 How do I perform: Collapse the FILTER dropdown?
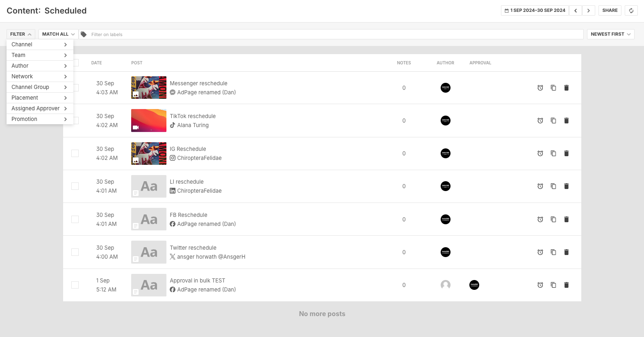click(x=21, y=34)
